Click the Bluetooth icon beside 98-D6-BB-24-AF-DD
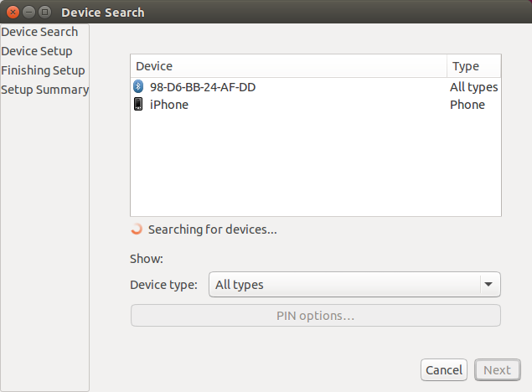This screenshot has height=392, width=532. pyautogui.click(x=138, y=86)
